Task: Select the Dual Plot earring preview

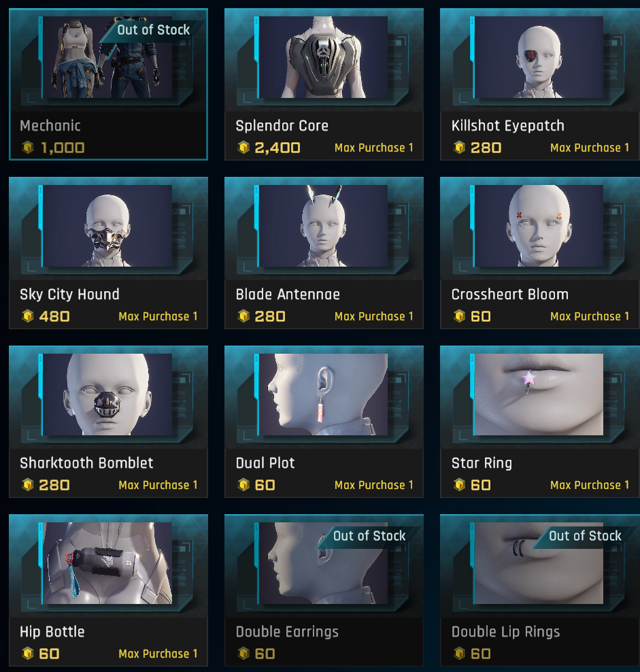Action: click(x=323, y=394)
